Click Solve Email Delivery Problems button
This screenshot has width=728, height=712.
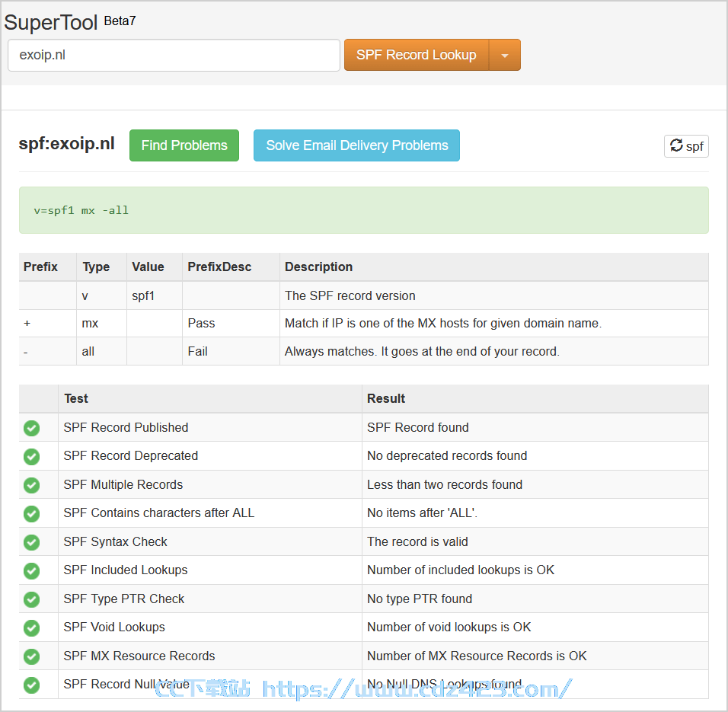click(x=356, y=145)
